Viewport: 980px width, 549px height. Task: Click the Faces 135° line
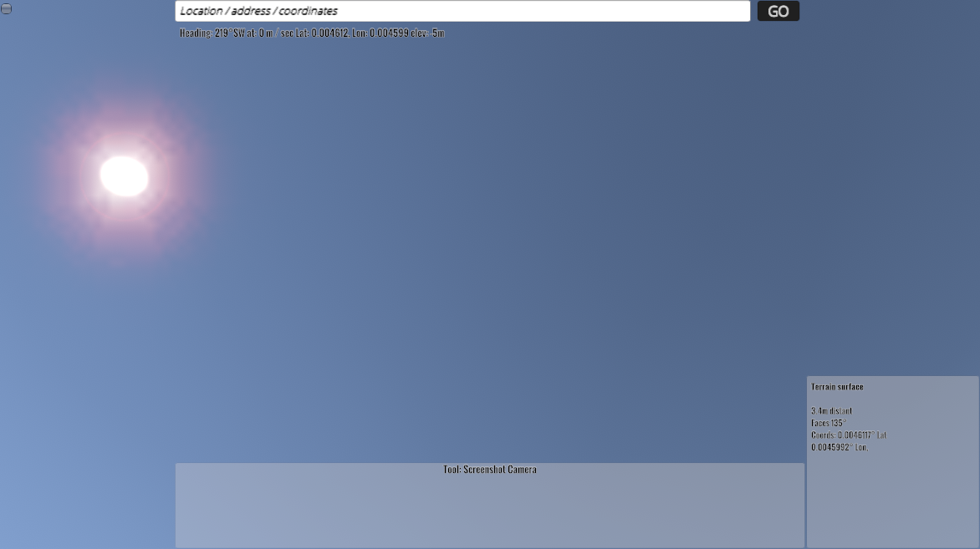829,423
